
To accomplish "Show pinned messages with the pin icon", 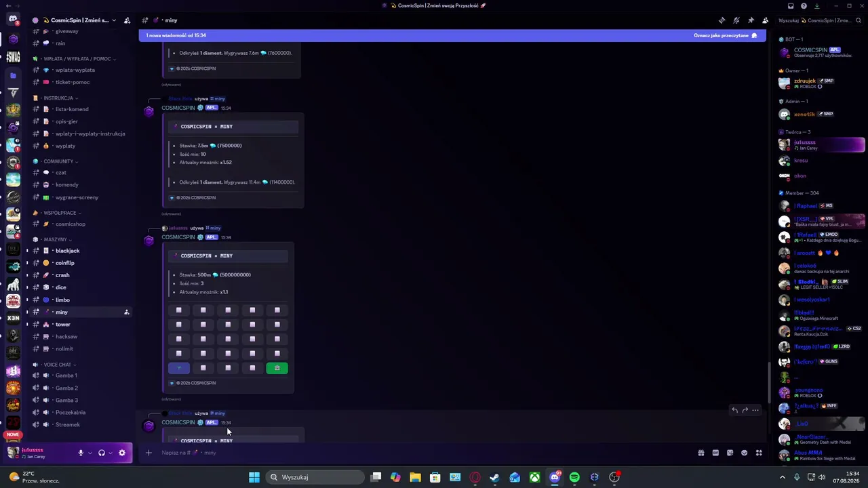I will 751,20.
